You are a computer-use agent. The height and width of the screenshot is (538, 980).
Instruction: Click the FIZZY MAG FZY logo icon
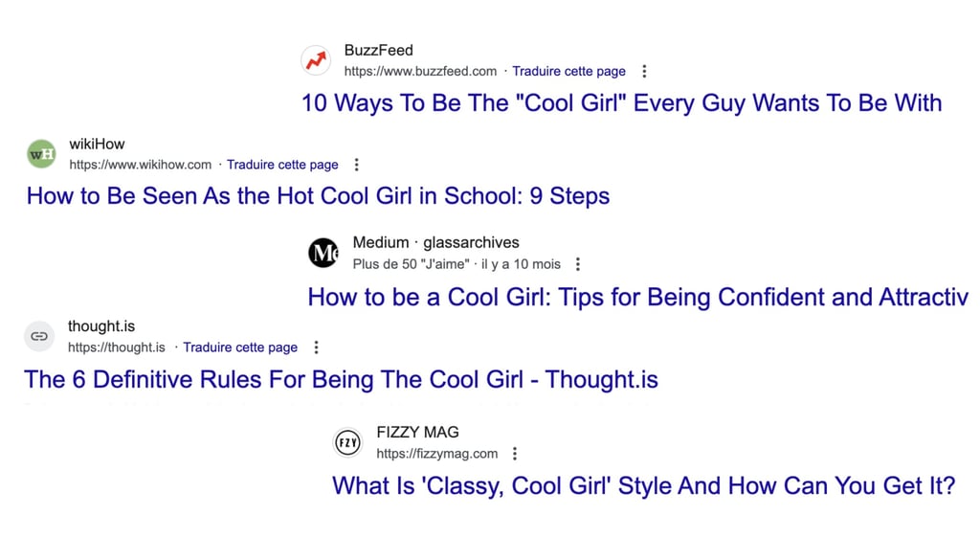coord(347,443)
